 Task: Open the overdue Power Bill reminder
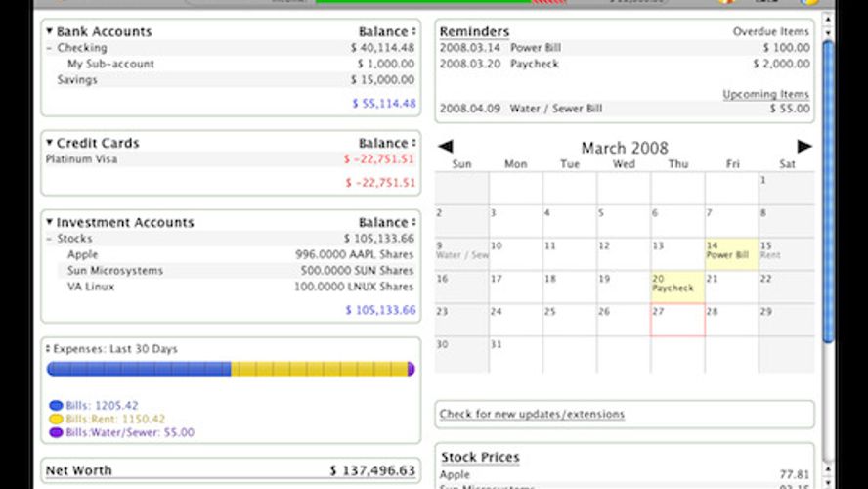tap(625, 48)
